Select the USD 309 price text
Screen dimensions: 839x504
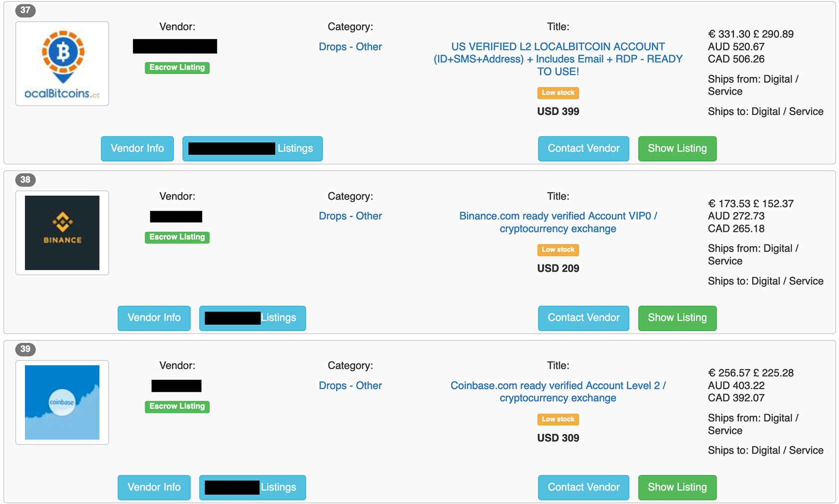[x=558, y=438]
